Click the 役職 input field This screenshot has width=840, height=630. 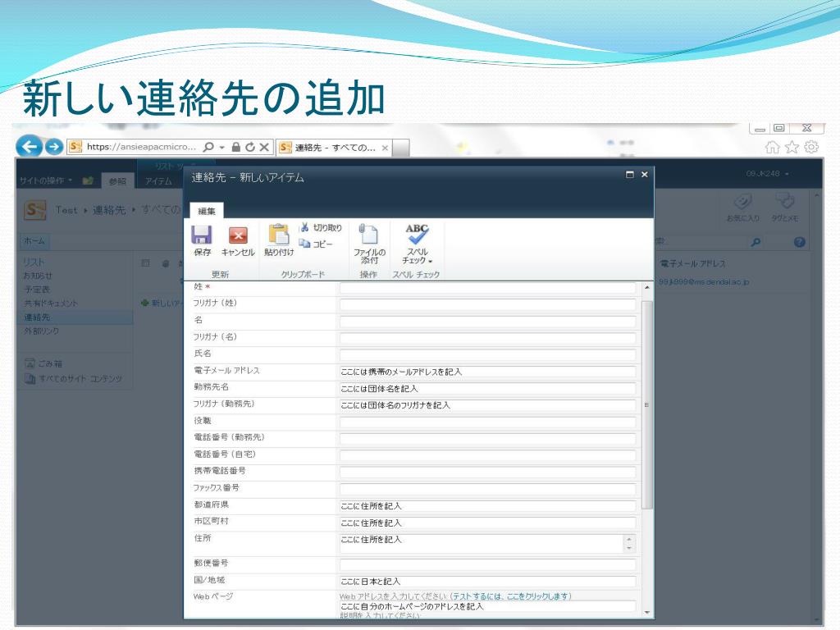[487, 422]
